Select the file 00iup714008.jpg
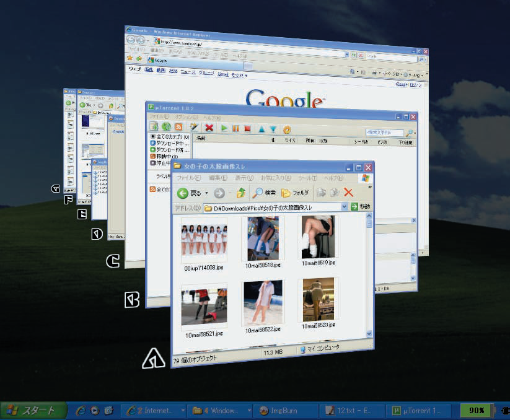 click(x=204, y=244)
